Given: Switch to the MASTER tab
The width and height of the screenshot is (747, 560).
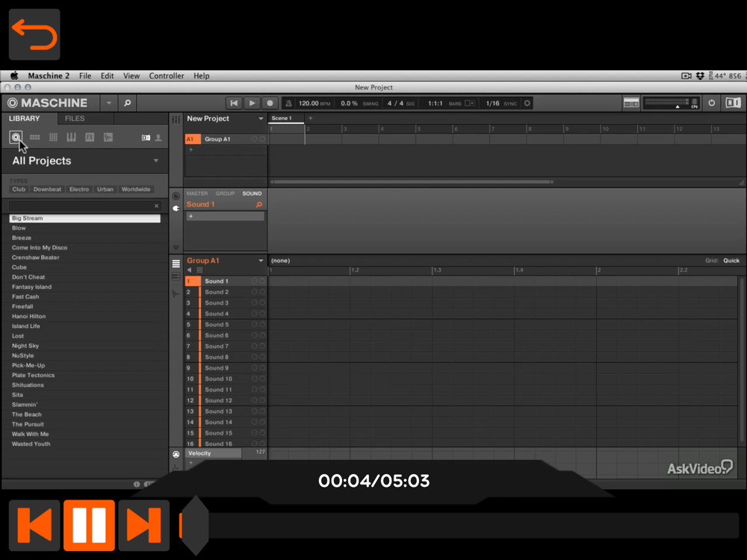Looking at the screenshot, I should coord(196,193).
